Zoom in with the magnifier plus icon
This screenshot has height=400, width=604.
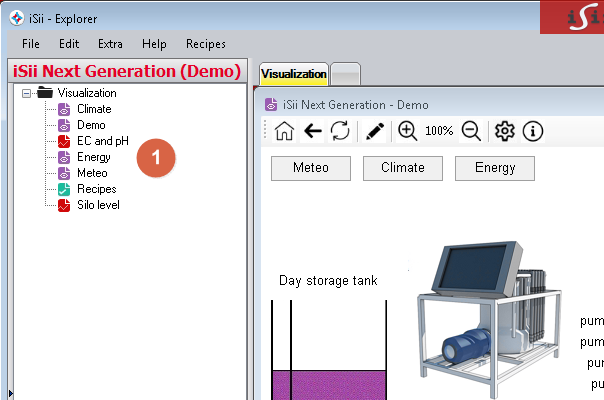point(407,131)
